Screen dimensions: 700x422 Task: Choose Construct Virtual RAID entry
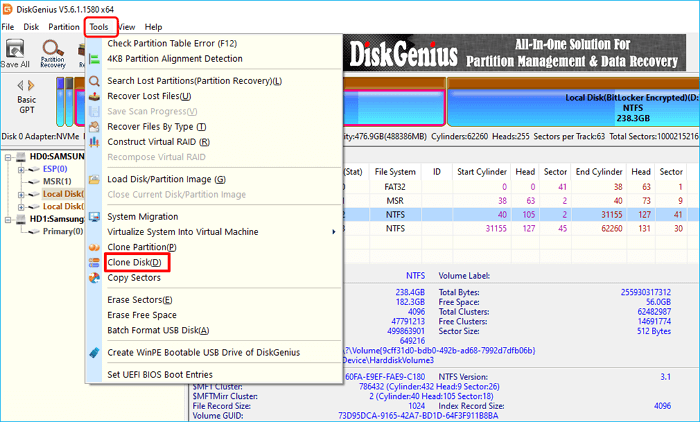coord(158,142)
